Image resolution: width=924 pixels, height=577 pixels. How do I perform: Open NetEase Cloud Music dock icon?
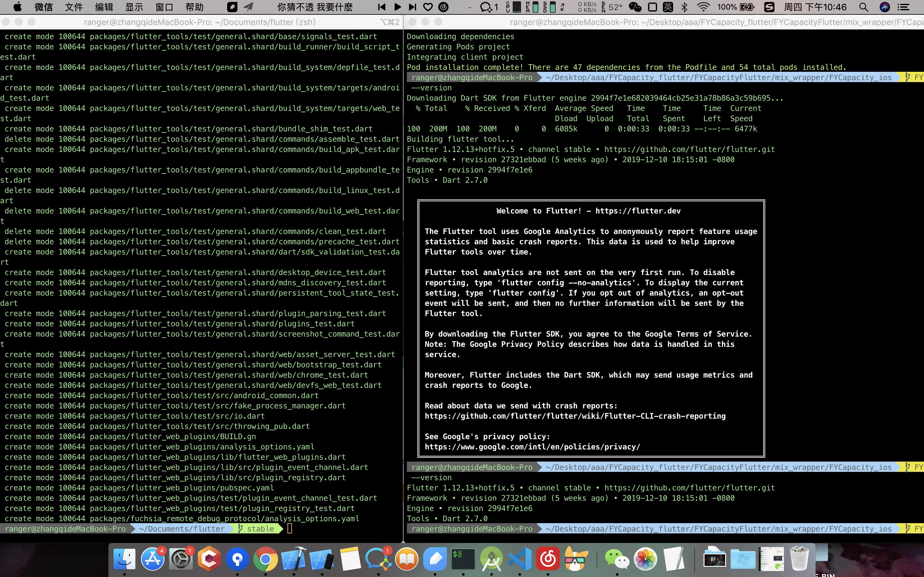tap(548, 559)
